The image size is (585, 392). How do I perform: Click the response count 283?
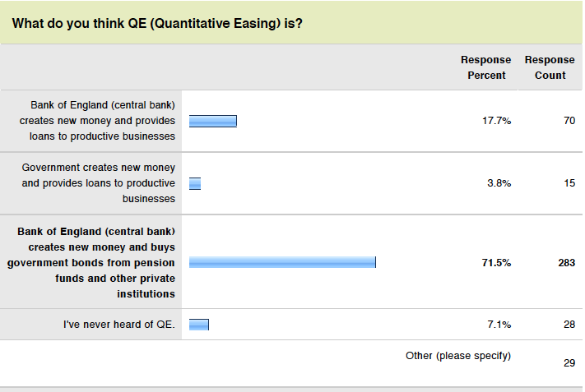point(566,263)
